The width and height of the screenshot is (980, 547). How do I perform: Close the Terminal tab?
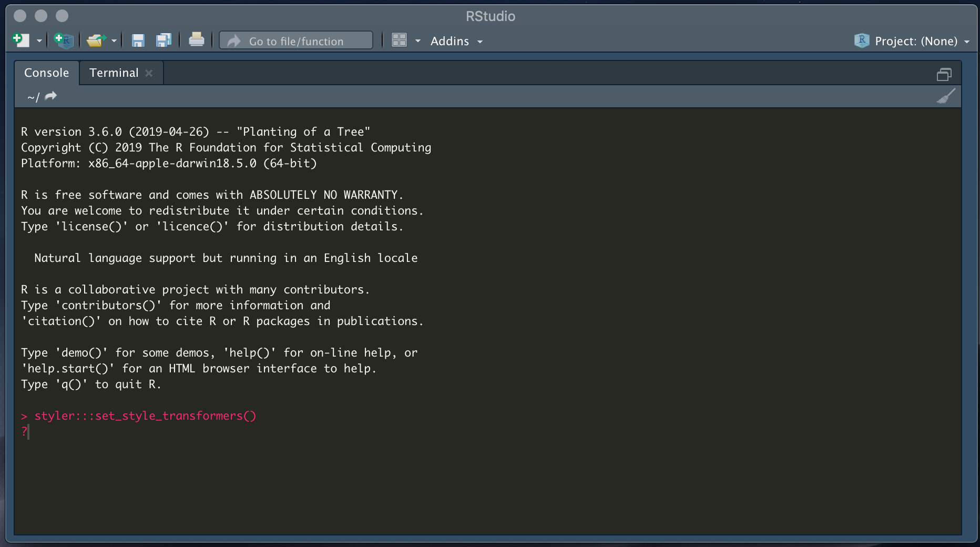coord(149,73)
